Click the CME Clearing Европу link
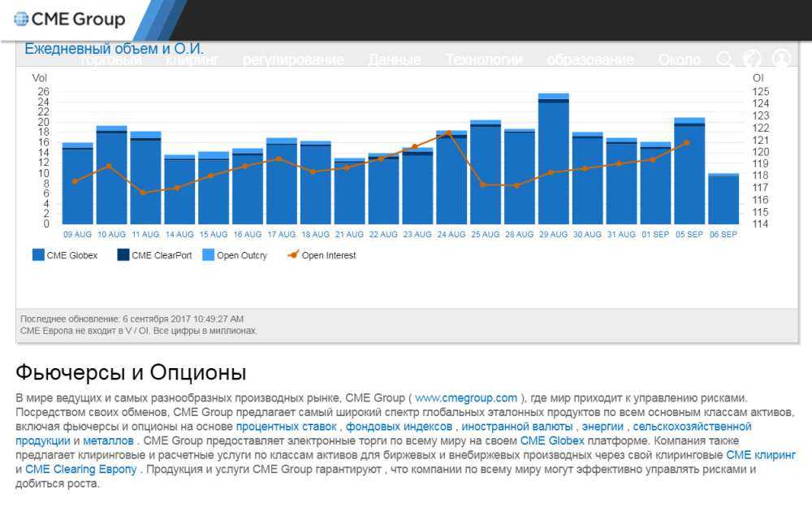The height and width of the screenshot is (512, 812). coord(82,470)
